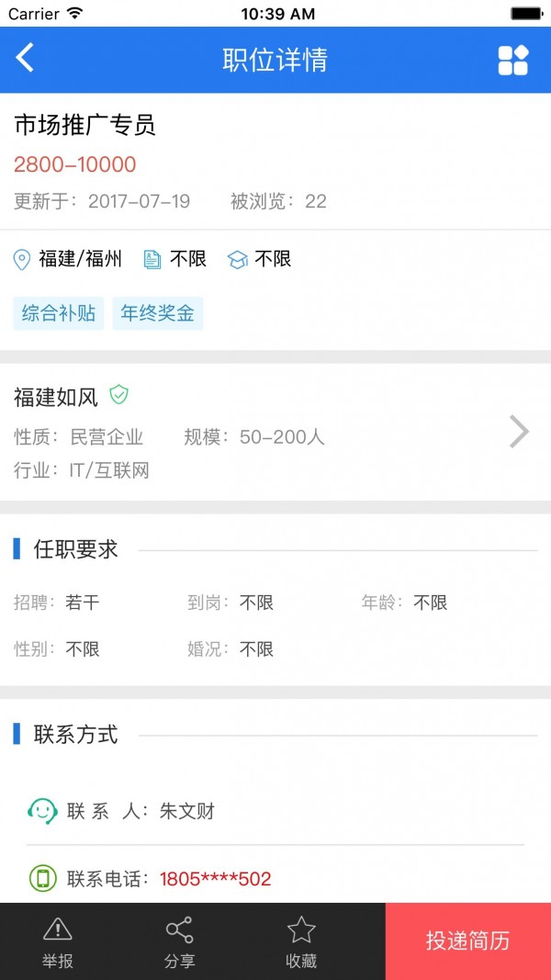Click the green verified shield beside 福建如风
551x980 pixels.
(118, 395)
